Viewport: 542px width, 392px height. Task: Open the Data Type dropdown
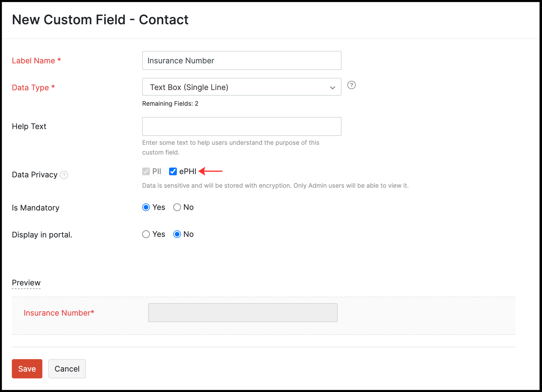pyautogui.click(x=241, y=87)
